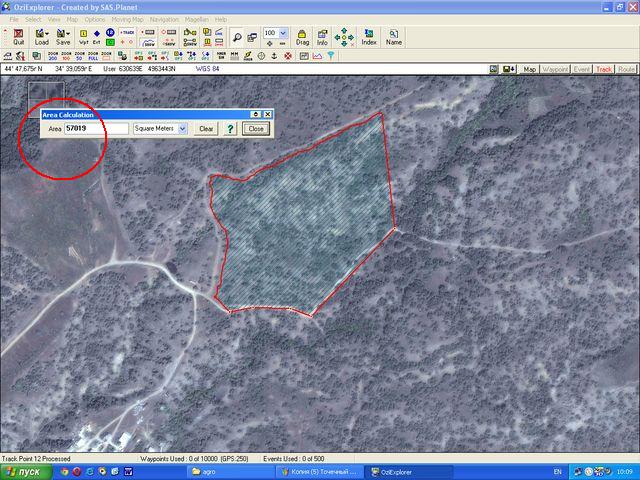This screenshot has height=480, width=640.
Task: Click the Load map icon
Action: click(40, 37)
